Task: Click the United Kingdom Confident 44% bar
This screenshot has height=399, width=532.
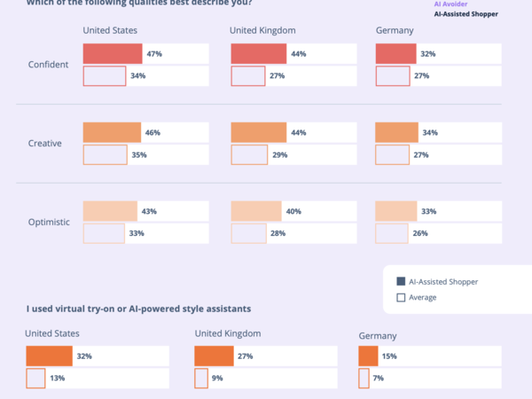Action: pyautogui.click(x=258, y=54)
